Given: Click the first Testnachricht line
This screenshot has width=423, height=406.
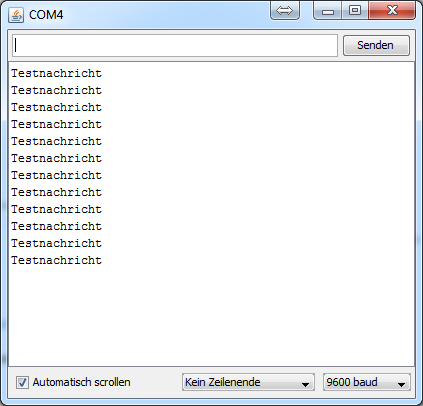Looking at the screenshot, I should pos(56,73).
